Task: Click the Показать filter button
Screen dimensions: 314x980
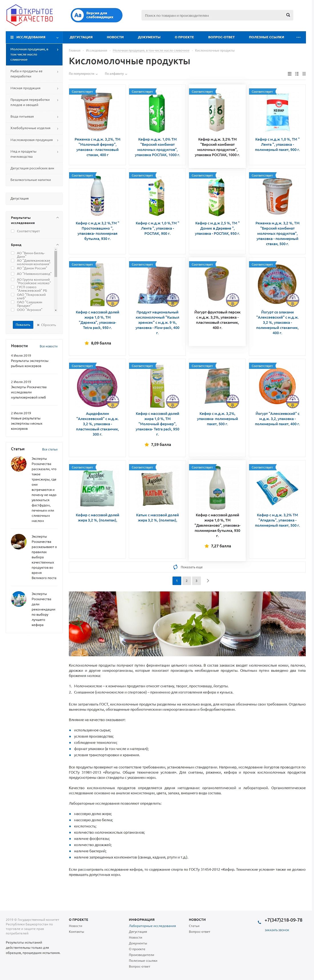Action: coord(23,325)
